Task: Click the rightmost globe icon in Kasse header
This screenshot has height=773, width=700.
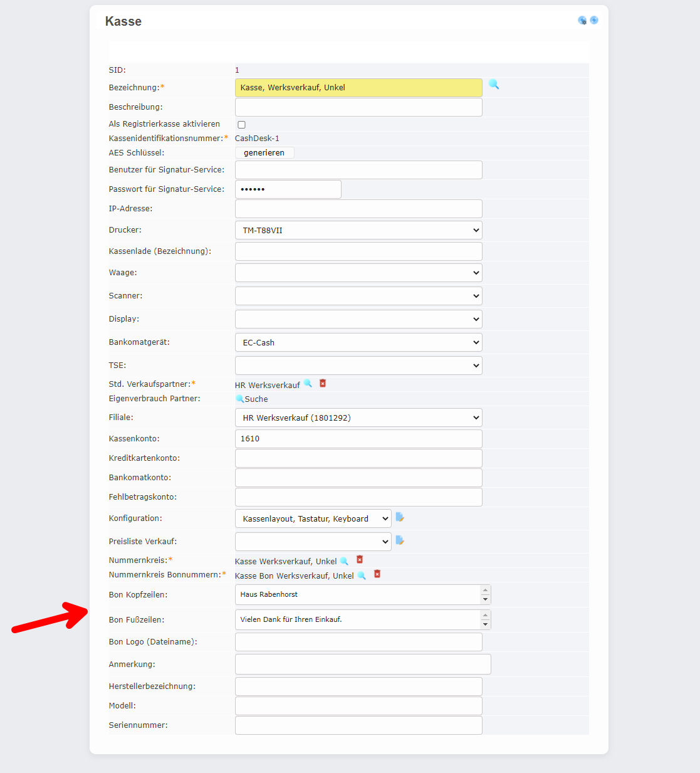Action: pyautogui.click(x=594, y=20)
